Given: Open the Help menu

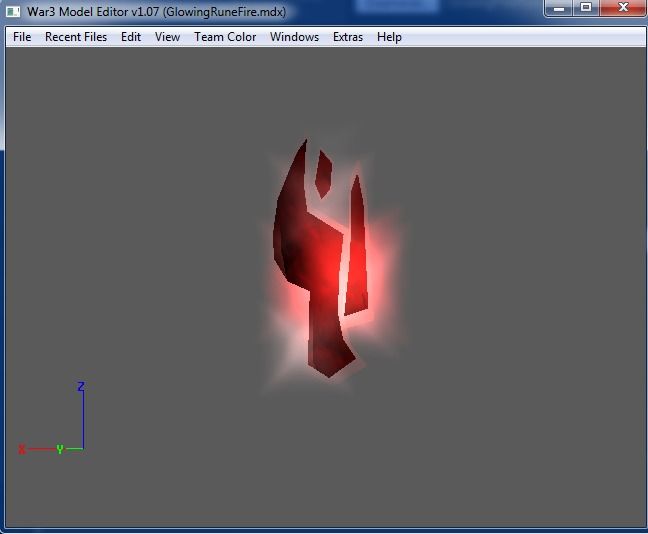Looking at the screenshot, I should pos(389,37).
